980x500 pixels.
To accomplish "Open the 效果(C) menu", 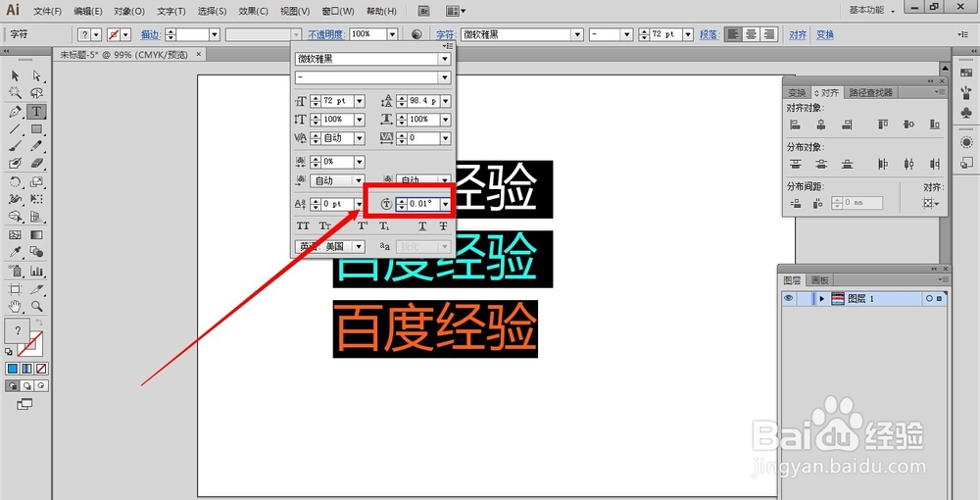I will coord(253,11).
